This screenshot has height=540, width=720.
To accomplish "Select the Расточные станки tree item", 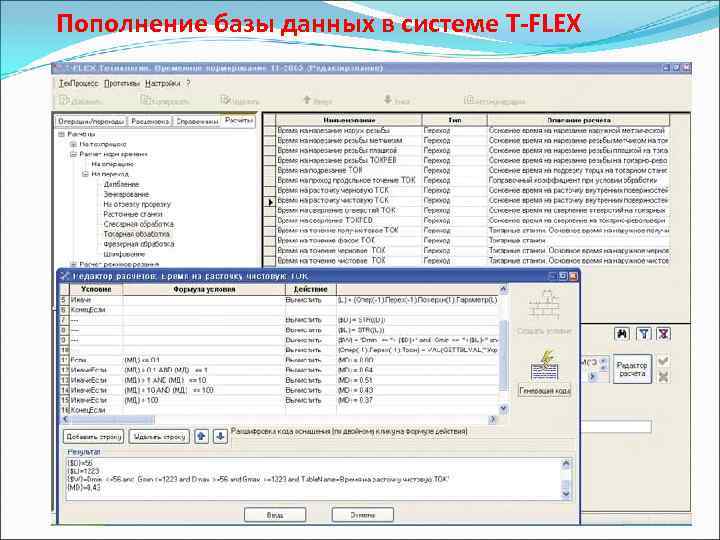I will (133, 214).
